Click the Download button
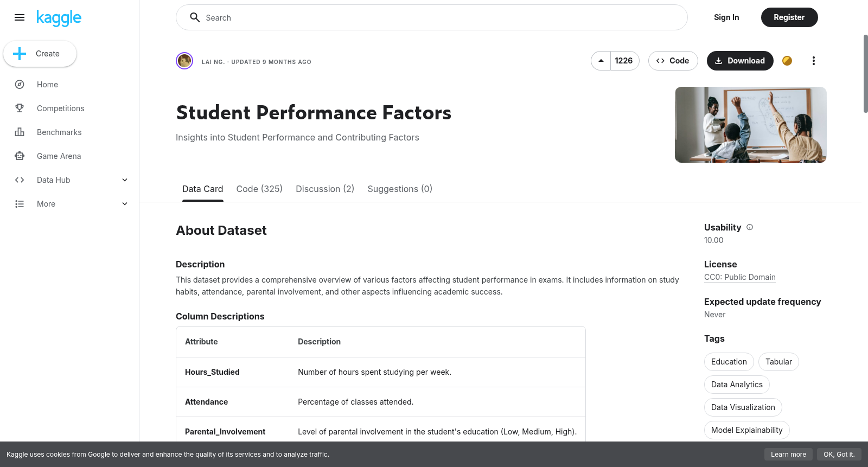Screen dimensions: 868x467 click(740, 61)
